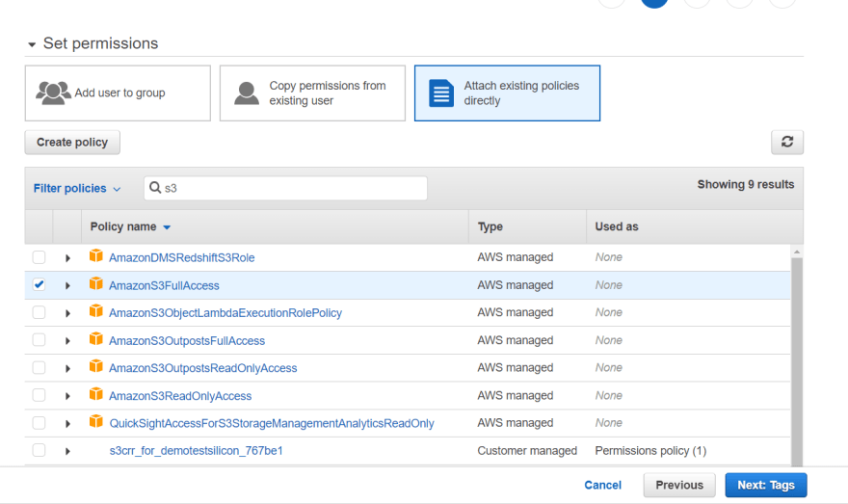Open the Filter policies dropdown

click(x=77, y=188)
